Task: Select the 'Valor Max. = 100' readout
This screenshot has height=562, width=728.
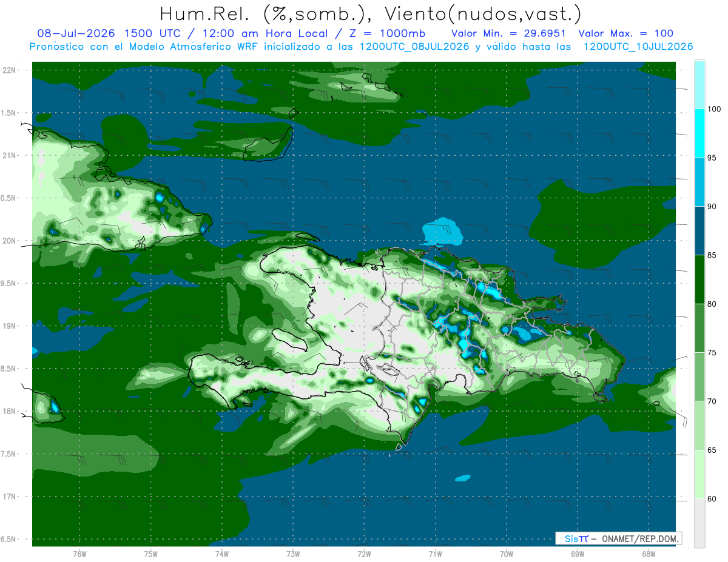Action: (625, 33)
